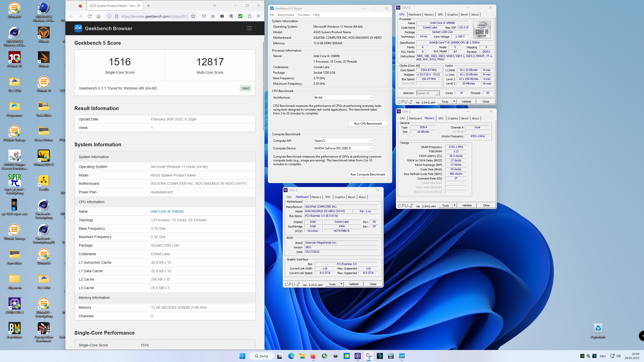Viewport: 644px width, 362px height.
Task: Open the VRMark desktop icon
Action: [x=44, y=35]
